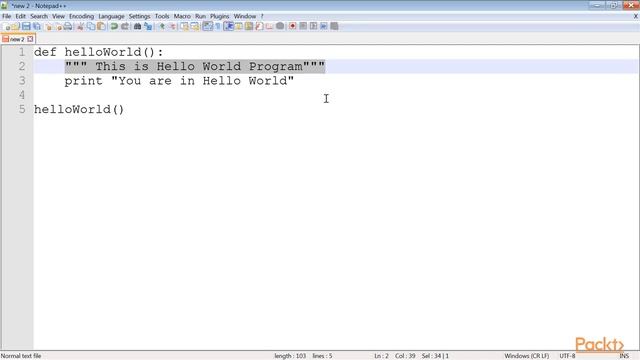640x360 pixels.
Task: Close the "new 2" tab with its X
Action: 30,39
